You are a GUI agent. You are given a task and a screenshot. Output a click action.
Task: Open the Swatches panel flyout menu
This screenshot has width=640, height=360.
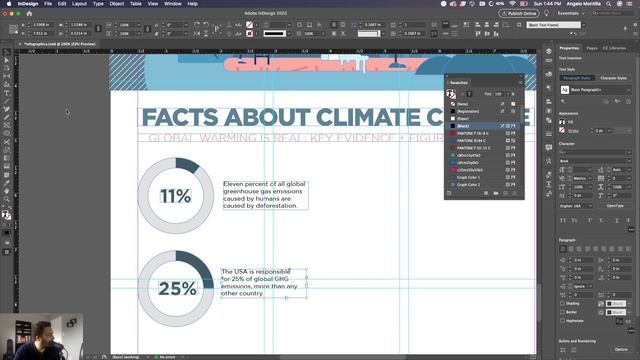(x=520, y=82)
